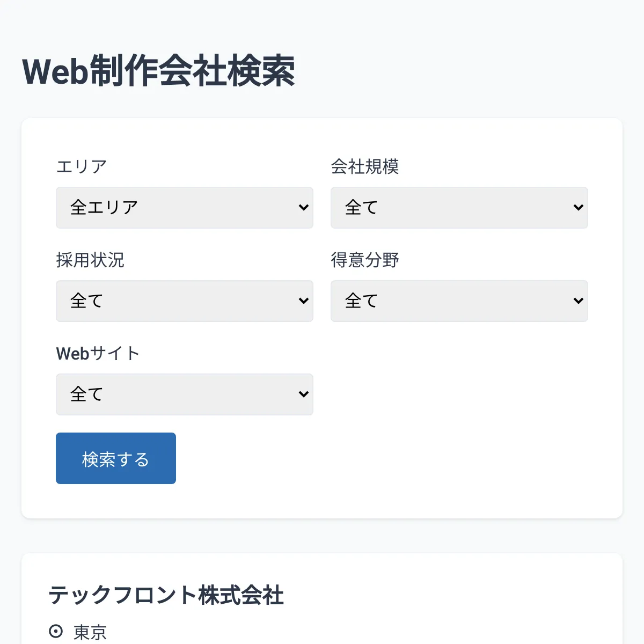Click the Webサイト field label
644x644 pixels.
click(x=97, y=353)
